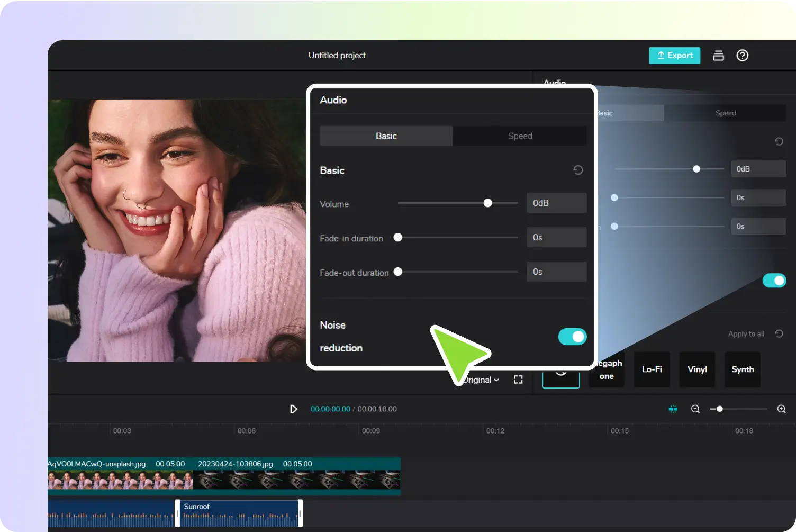Turn off the noise reduction toggle in the right panel
Image resolution: width=796 pixels, height=532 pixels.
click(774, 281)
